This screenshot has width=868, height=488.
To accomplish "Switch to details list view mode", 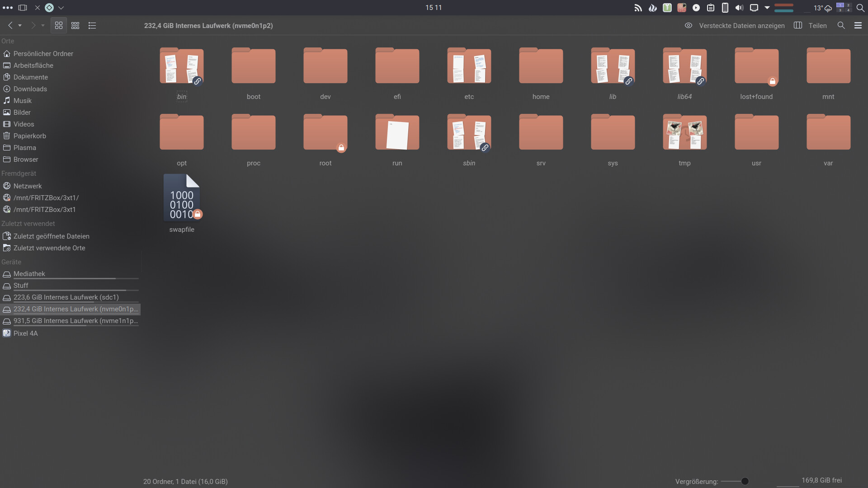I will pos(92,26).
